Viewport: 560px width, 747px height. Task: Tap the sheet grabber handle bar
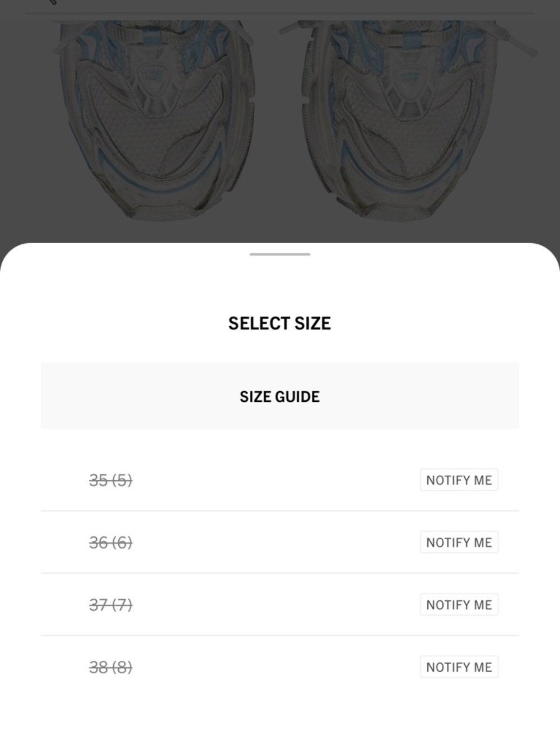280,254
